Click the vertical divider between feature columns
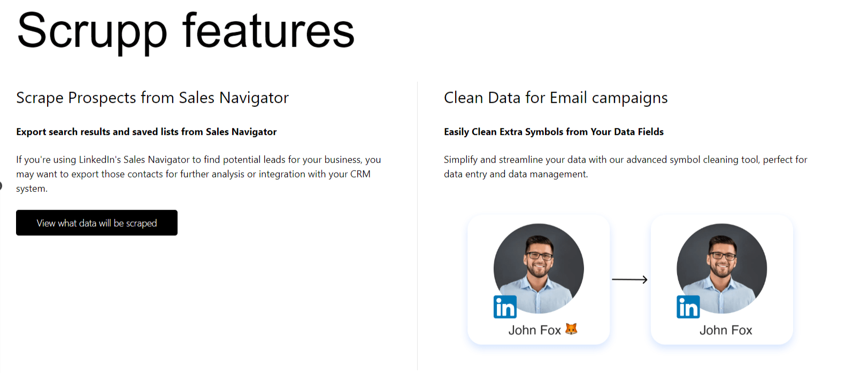This screenshot has height=373, width=868. point(417,224)
